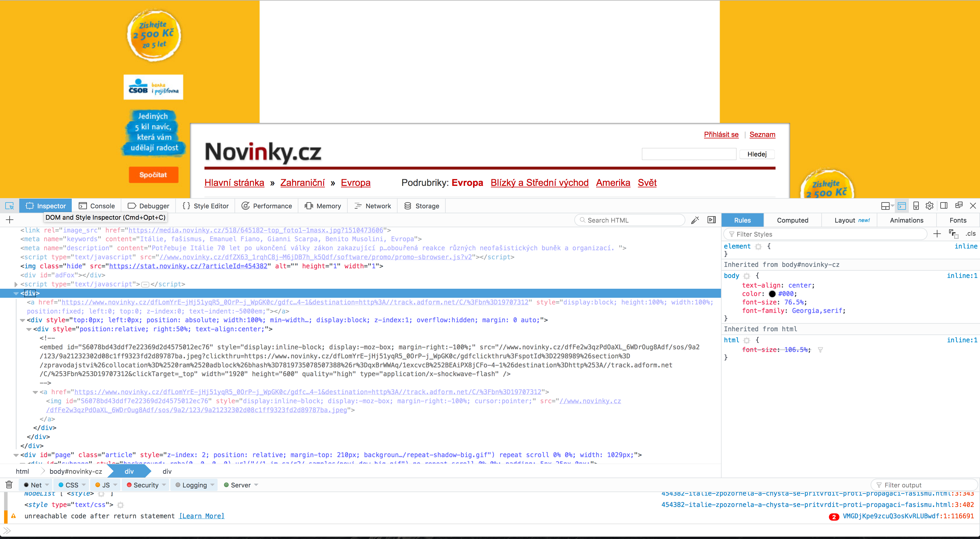The width and height of the screenshot is (980, 539).
Task: Focus the Search HTML input field
Action: 631,220
